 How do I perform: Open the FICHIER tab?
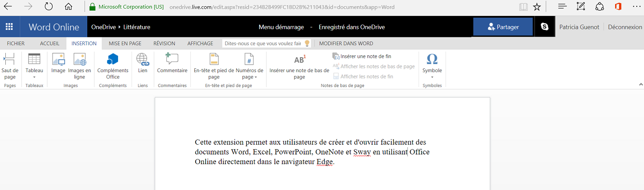tap(16, 43)
